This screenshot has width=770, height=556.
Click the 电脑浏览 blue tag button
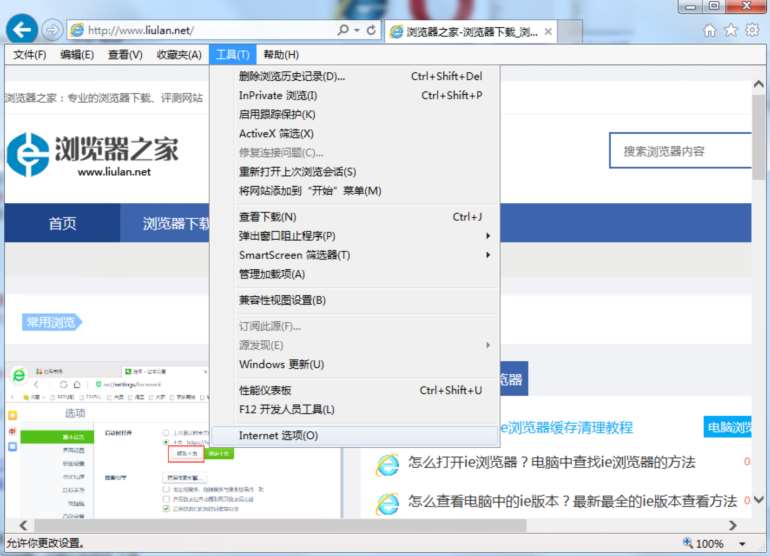(x=728, y=427)
